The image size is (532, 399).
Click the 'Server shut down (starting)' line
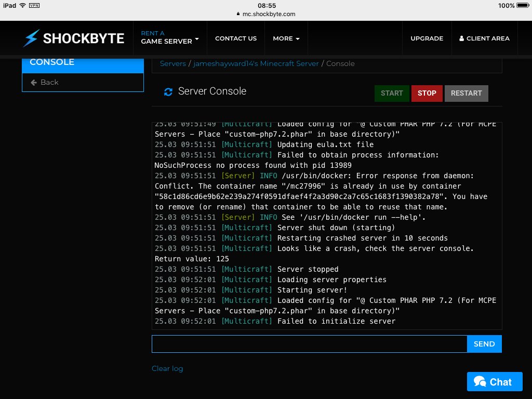(x=274, y=228)
